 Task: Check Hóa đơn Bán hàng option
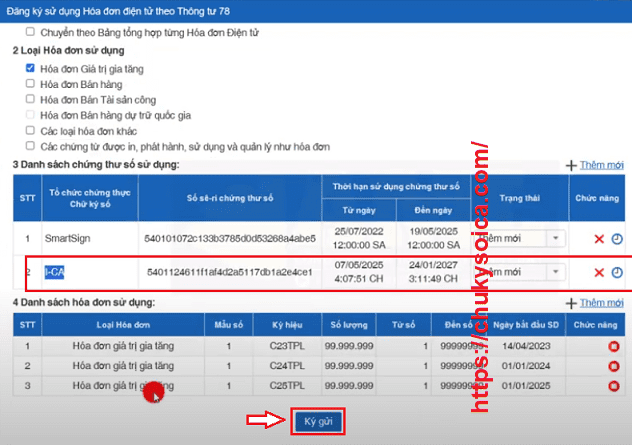30,83
